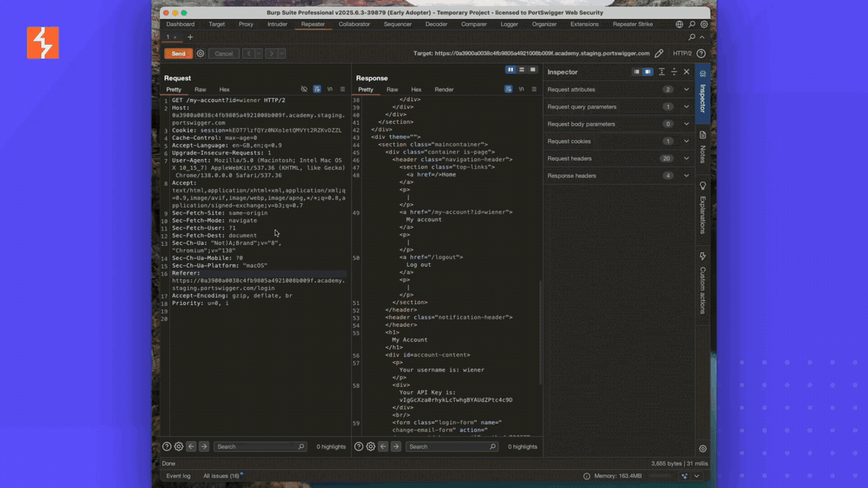Open Repeater send settings gear
Viewport: 868px width, 488px height.
200,53
